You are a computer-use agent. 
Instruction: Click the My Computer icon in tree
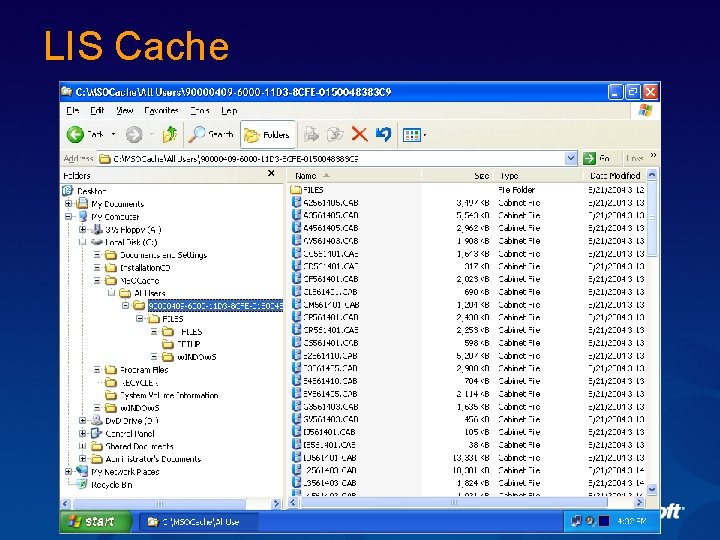[83, 216]
